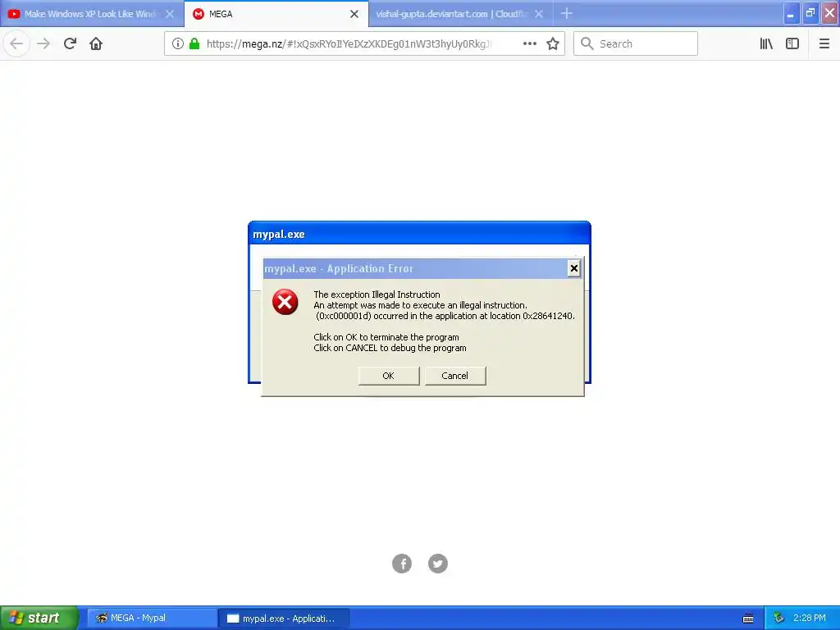The width and height of the screenshot is (840, 630).
Task: Click the green secure padlock icon
Action: tap(194, 44)
